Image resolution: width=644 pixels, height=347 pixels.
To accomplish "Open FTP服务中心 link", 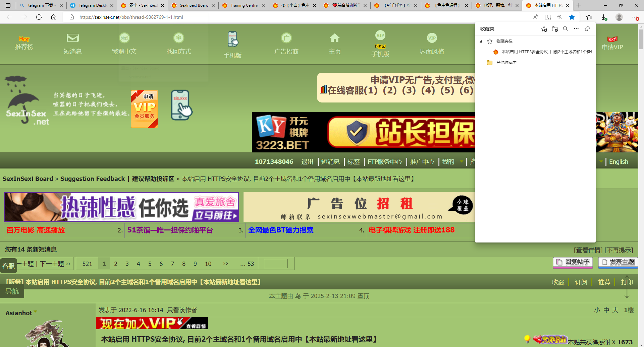I will coord(385,162).
